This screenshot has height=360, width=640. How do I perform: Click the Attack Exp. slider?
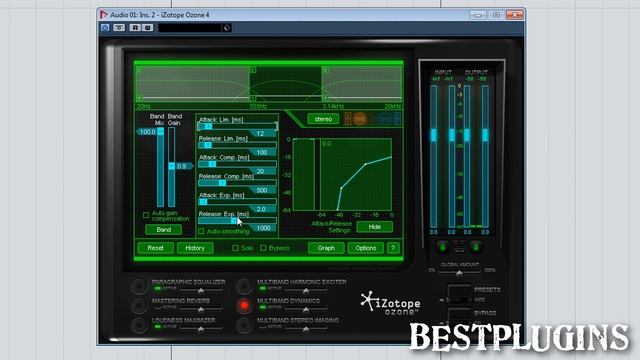click(237, 202)
